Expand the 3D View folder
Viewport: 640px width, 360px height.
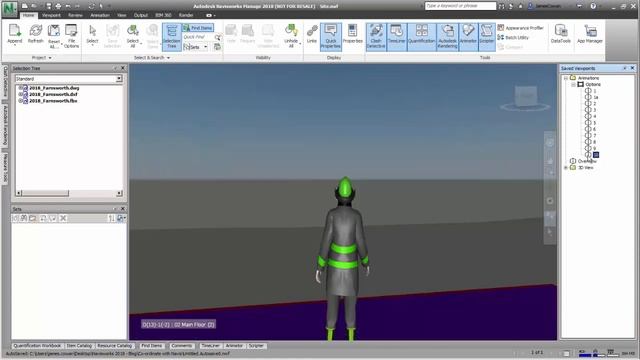click(x=566, y=167)
